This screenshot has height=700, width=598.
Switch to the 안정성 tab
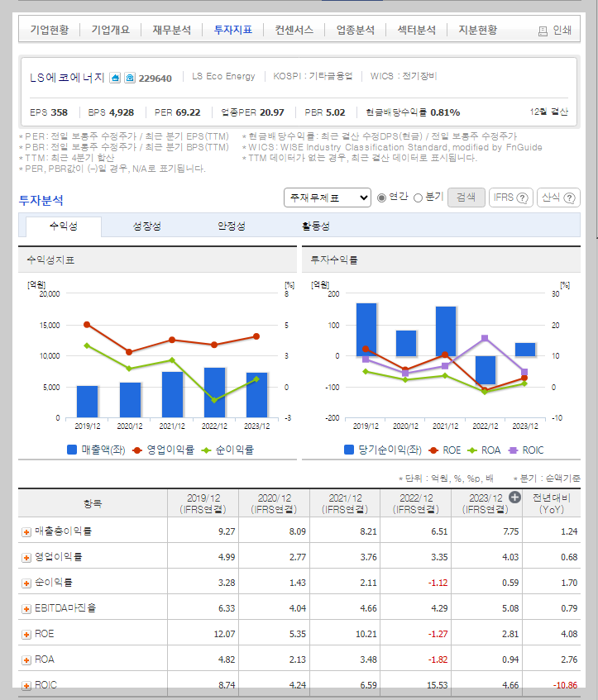pyautogui.click(x=232, y=226)
